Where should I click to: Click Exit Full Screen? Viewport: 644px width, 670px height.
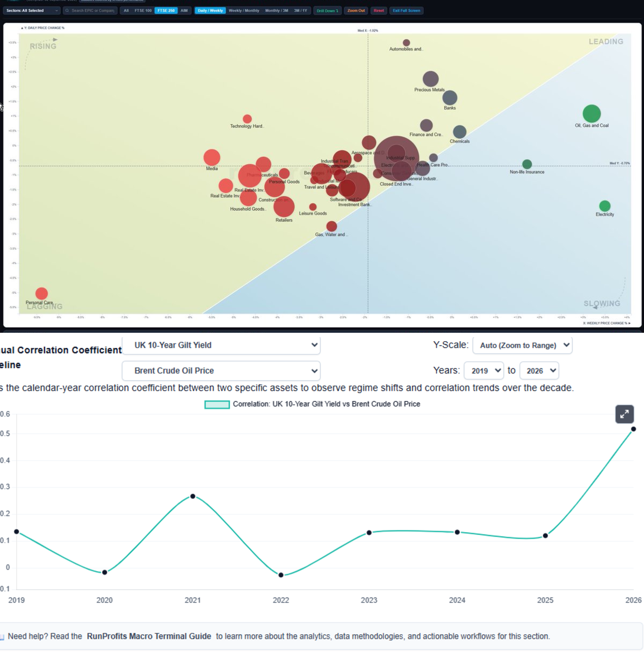[406, 11]
